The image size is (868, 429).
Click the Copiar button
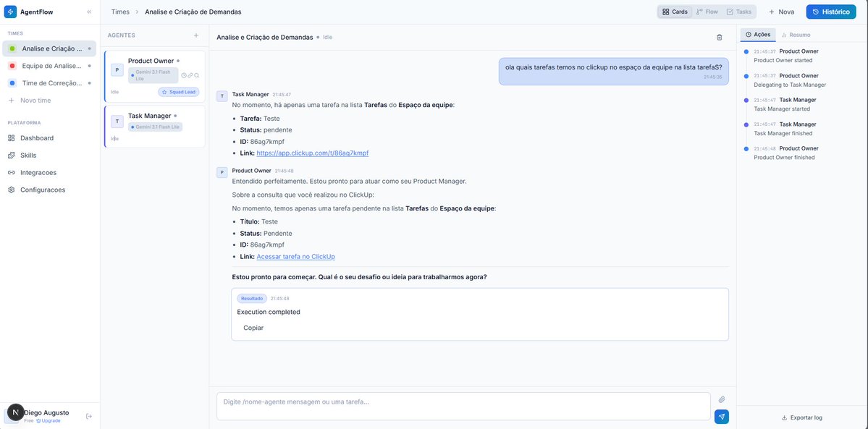tap(253, 328)
